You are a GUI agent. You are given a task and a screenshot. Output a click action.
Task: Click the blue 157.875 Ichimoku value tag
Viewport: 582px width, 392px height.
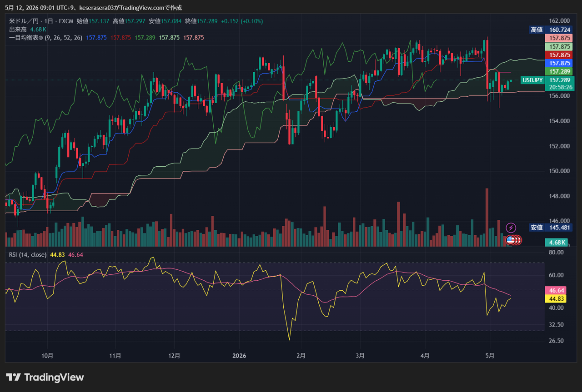click(x=559, y=63)
